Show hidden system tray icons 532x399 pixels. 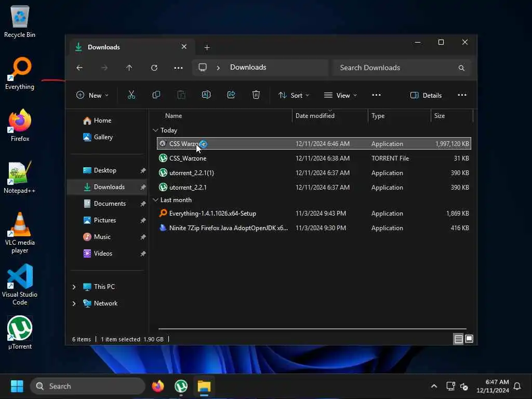[434, 386]
